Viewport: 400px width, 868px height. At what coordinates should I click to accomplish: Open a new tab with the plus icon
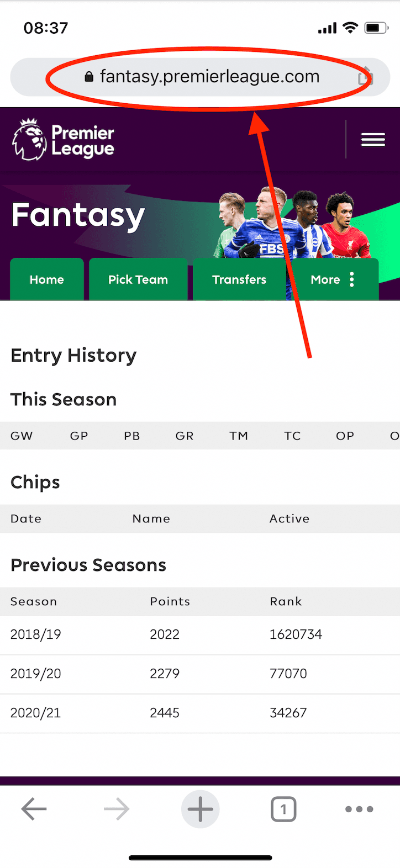(200, 809)
